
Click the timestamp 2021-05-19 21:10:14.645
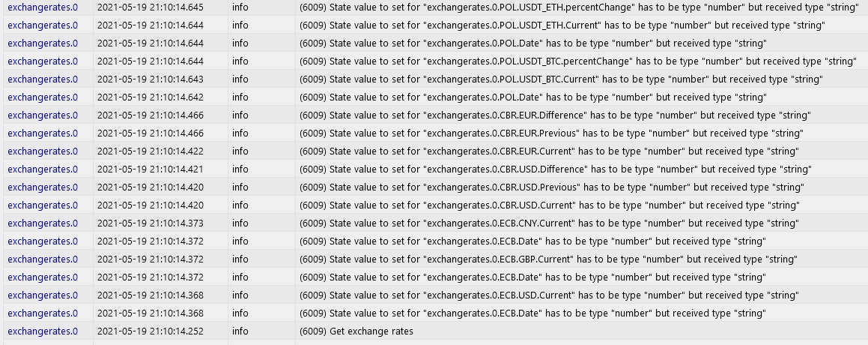point(150,7)
